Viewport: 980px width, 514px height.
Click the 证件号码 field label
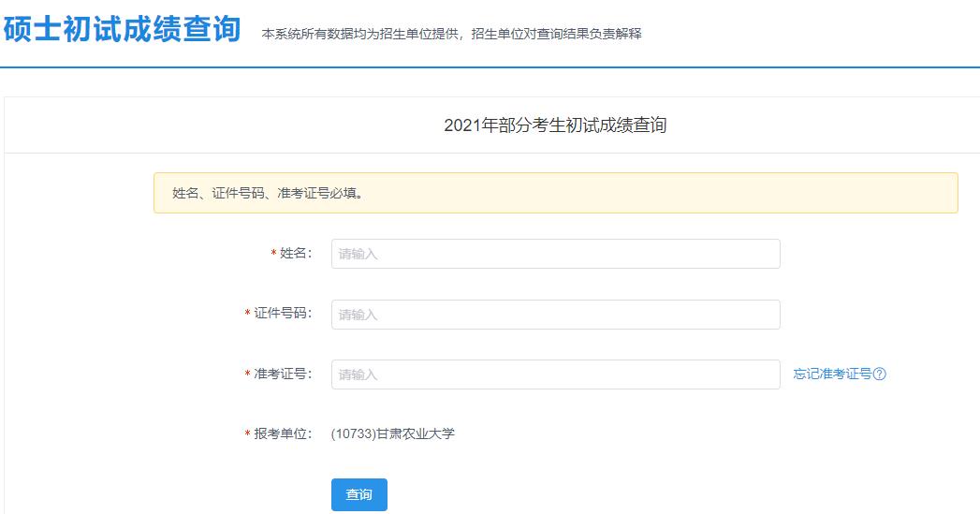click(282, 313)
